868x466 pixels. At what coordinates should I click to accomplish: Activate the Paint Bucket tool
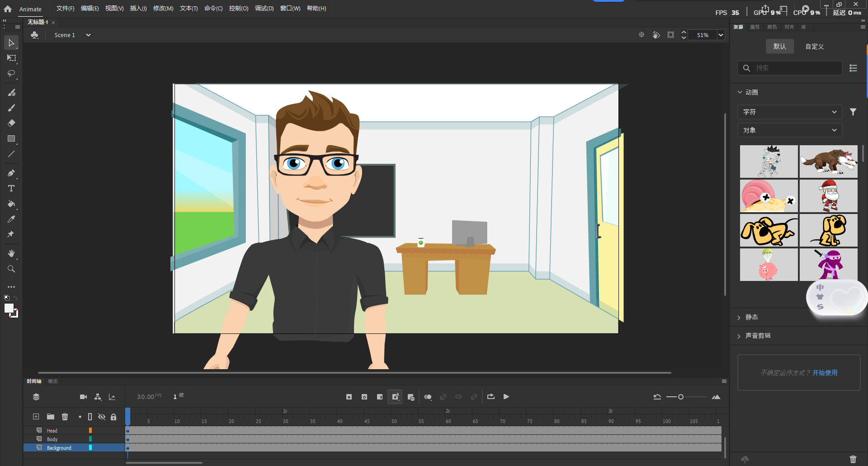11,204
